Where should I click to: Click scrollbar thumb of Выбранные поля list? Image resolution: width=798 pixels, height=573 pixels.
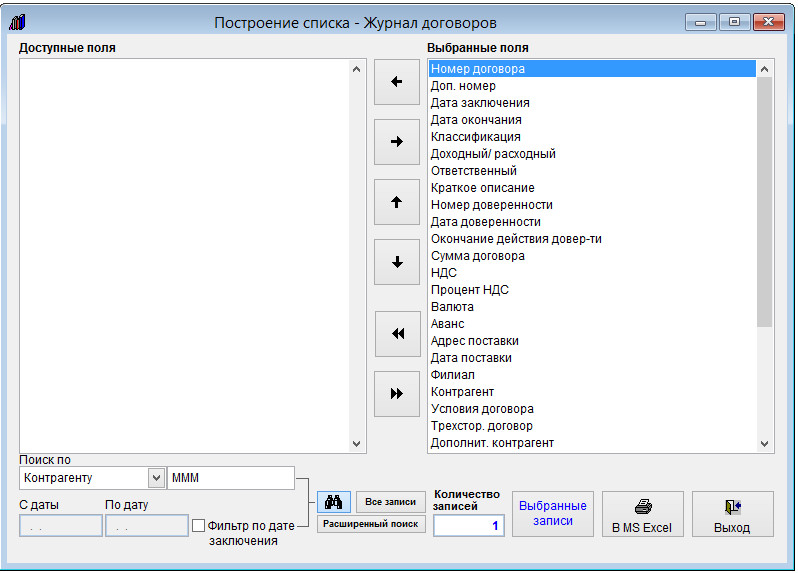pos(764,202)
